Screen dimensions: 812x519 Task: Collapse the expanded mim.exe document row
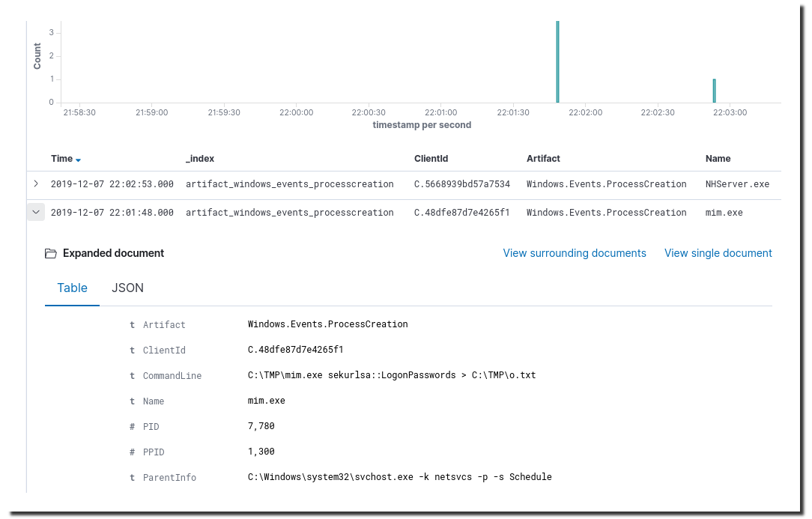coord(35,212)
